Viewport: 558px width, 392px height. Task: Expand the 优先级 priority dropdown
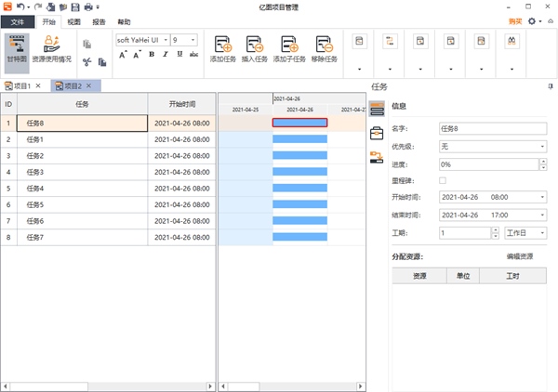coord(541,146)
